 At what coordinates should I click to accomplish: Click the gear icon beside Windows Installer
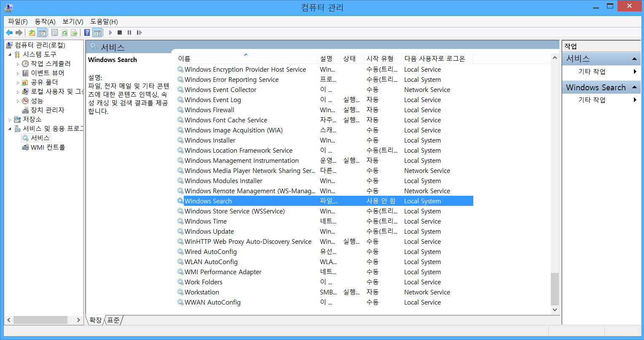(180, 140)
